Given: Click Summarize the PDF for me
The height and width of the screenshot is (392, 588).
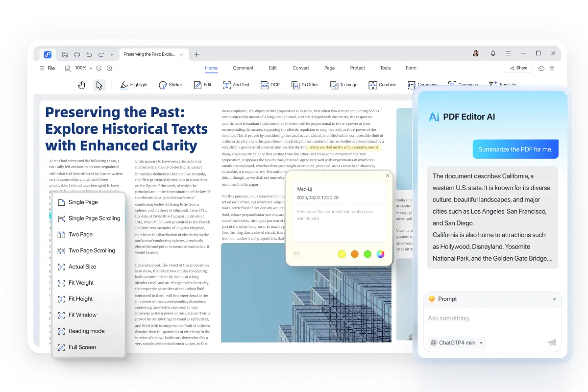Looking at the screenshot, I should coord(515,149).
